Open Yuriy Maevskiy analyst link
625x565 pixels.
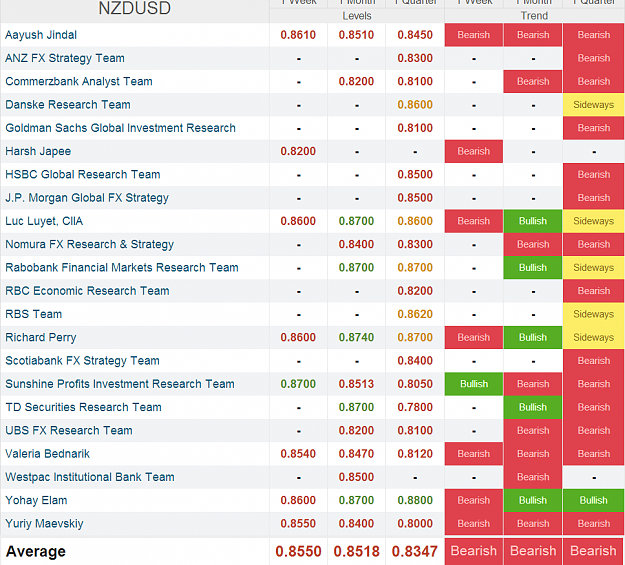tap(44, 524)
